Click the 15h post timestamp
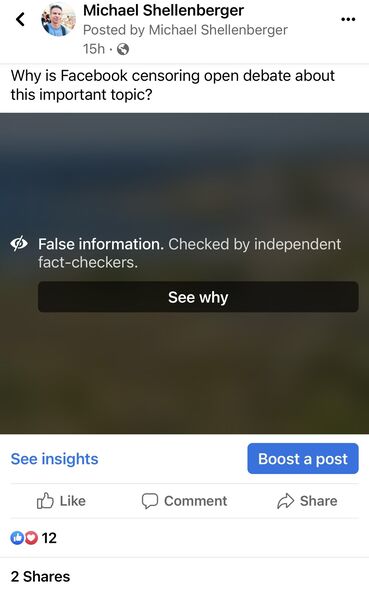The image size is (369, 600). [94, 49]
